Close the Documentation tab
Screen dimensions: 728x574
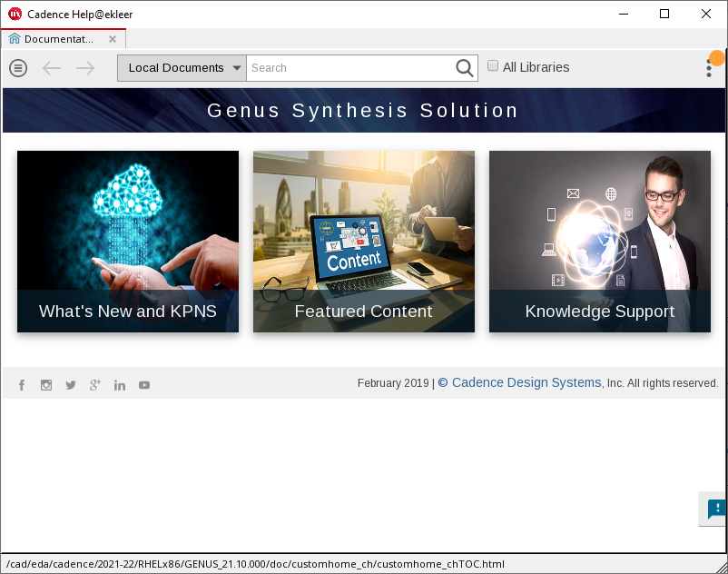point(113,39)
